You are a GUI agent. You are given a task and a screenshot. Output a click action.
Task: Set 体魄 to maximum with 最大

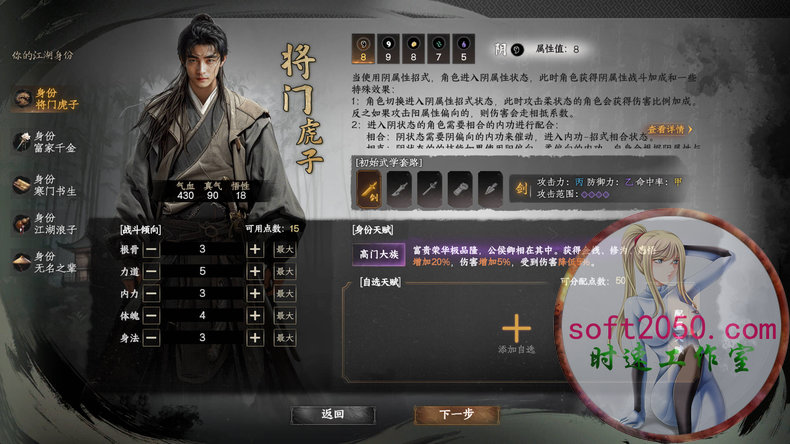(x=285, y=315)
